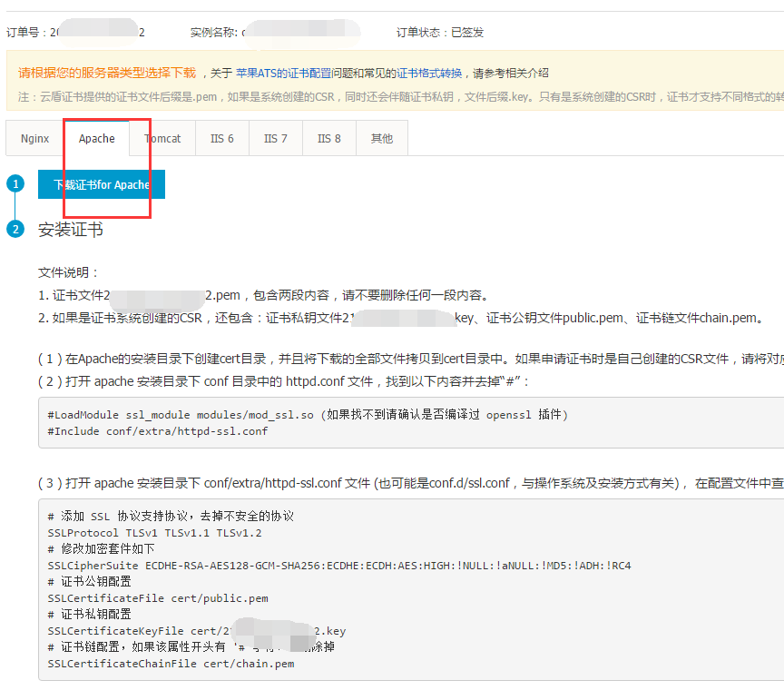Switch to the 其他 tab

tap(382, 139)
